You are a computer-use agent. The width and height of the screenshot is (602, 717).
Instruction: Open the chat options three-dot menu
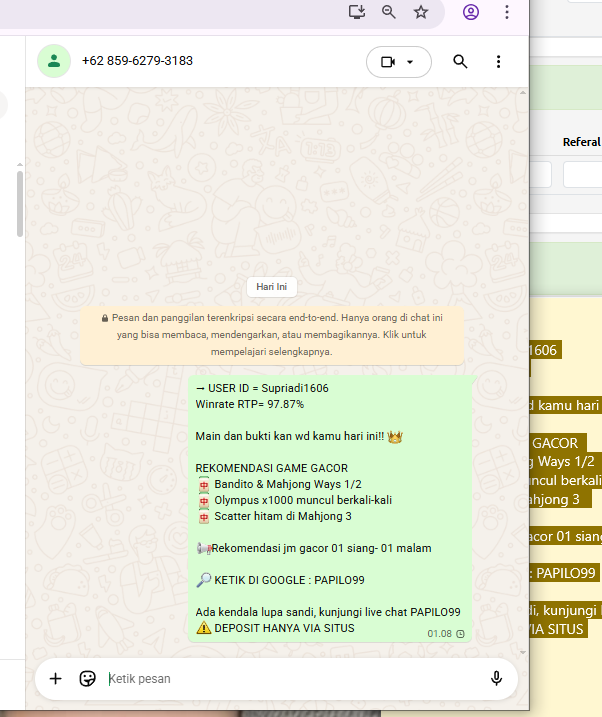coord(498,62)
